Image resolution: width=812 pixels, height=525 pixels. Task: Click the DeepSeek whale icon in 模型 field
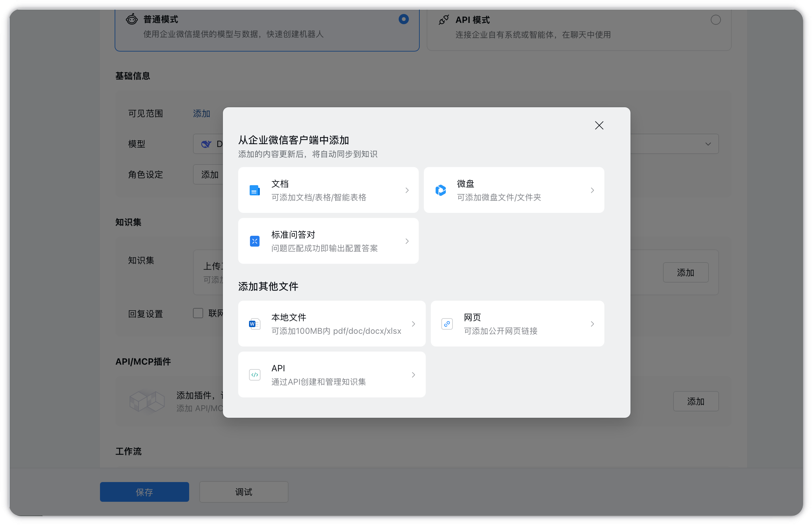(206, 144)
